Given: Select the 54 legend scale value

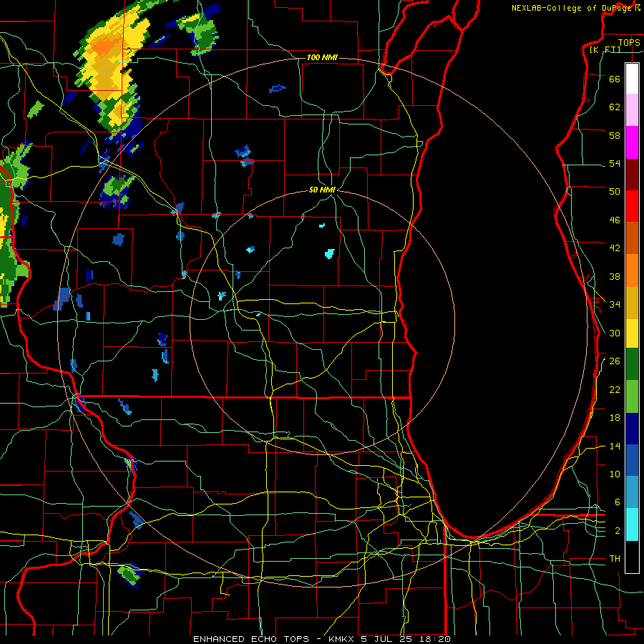Looking at the screenshot, I should pyautogui.click(x=615, y=163).
